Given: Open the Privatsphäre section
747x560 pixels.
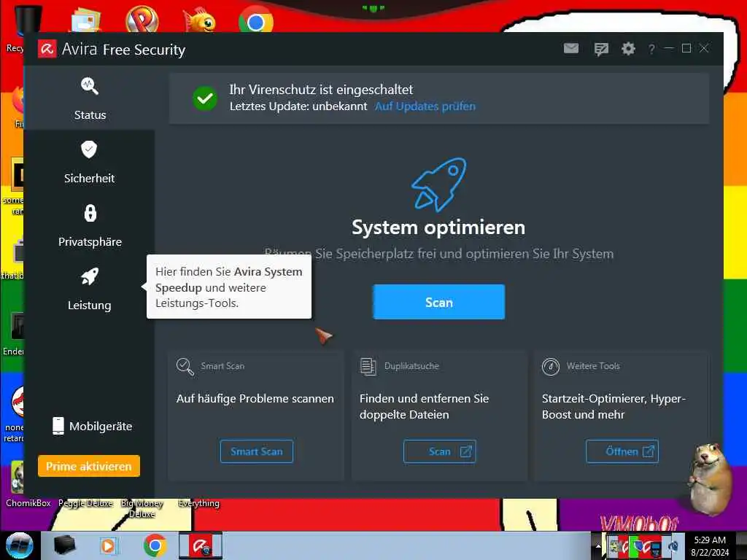Looking at the screenshot, I should click(90, 226).
